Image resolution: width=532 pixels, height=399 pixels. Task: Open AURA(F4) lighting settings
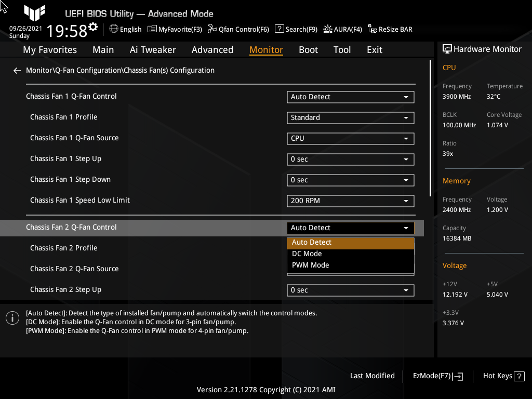pyautogui.click(x=342, y=29)
